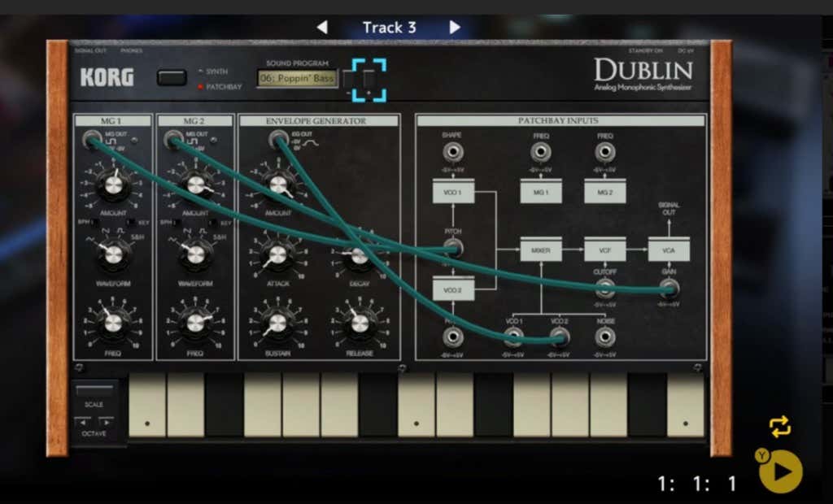
Task: Click the MG 1 AMOUNT knob
Action: [113, 186]
